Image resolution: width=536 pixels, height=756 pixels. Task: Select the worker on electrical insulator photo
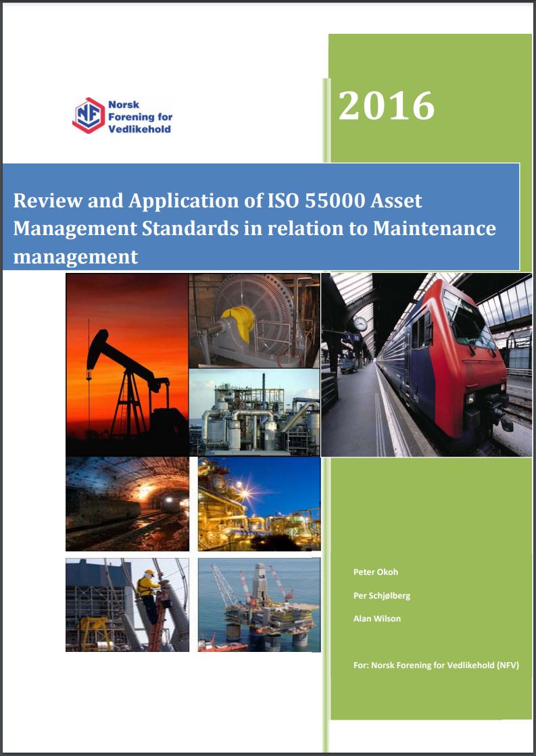(x=127, y=605)
